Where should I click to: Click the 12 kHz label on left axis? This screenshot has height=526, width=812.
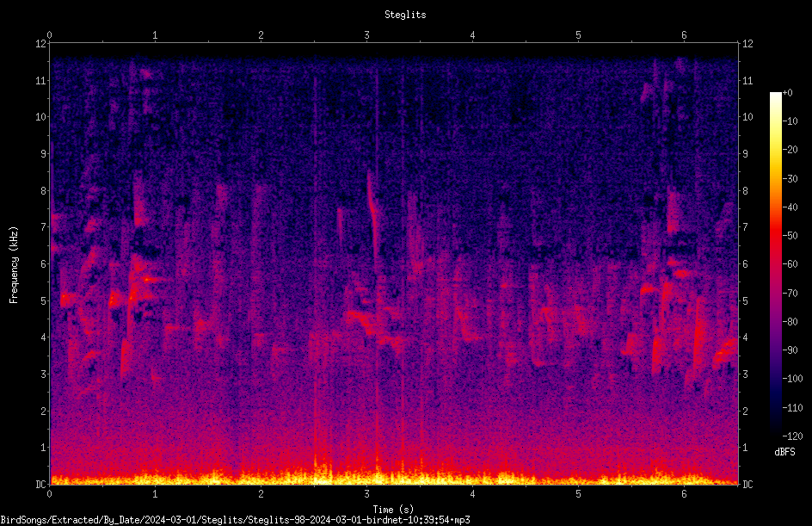coord(40,44)
